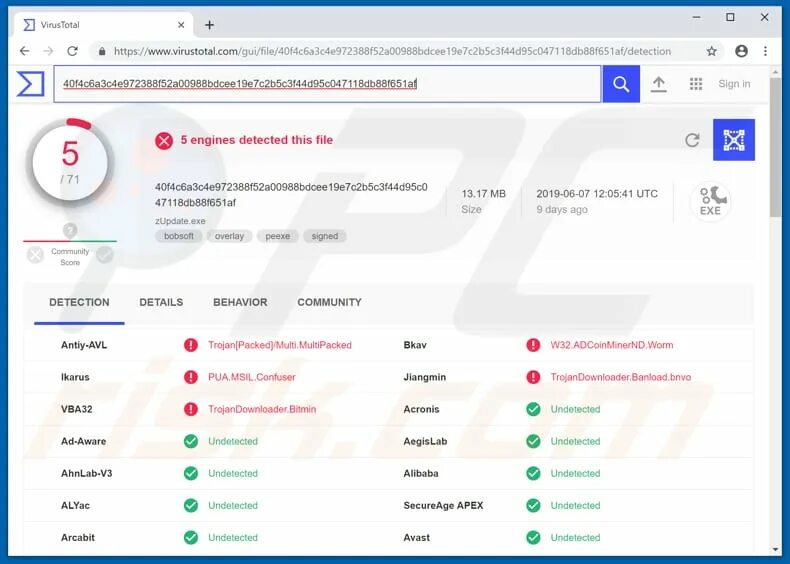This screenshot has width=790, height=564.
Task: Click the signed tag
Action: pos(325,236)
